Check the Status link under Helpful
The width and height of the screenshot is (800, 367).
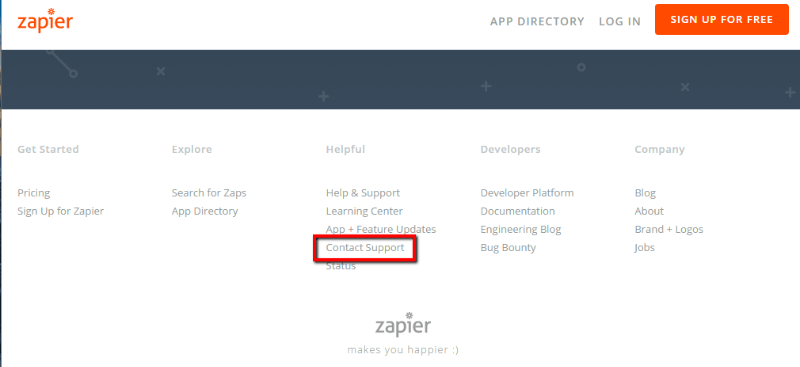point(341,266)
